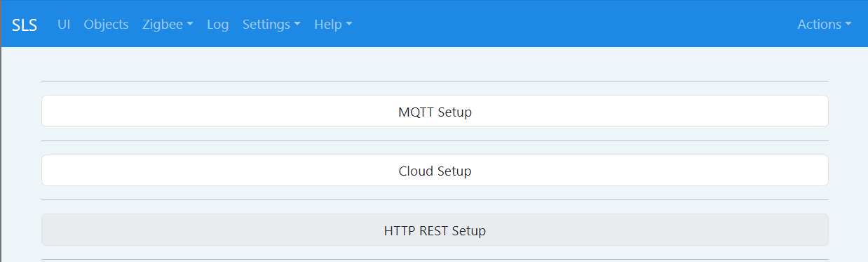This screenshot has height=262, width=868.
Task: Go to the Objects page
Action: tap(106, 24)
